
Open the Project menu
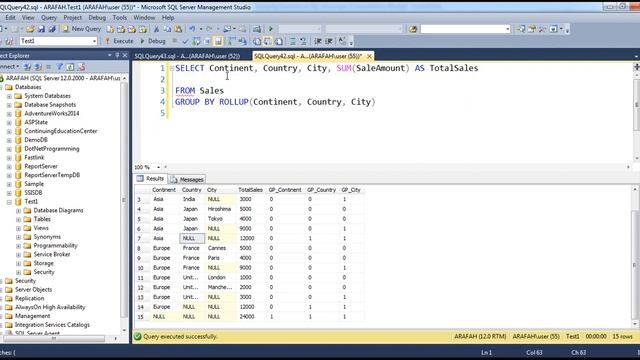[x=73, y=18]
